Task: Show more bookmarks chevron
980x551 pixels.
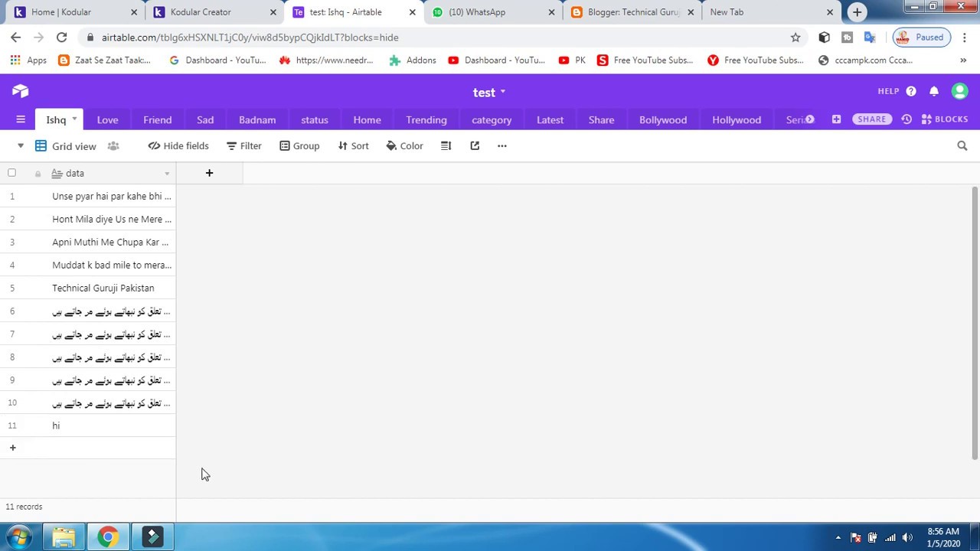Action: (x=963, y=60)
